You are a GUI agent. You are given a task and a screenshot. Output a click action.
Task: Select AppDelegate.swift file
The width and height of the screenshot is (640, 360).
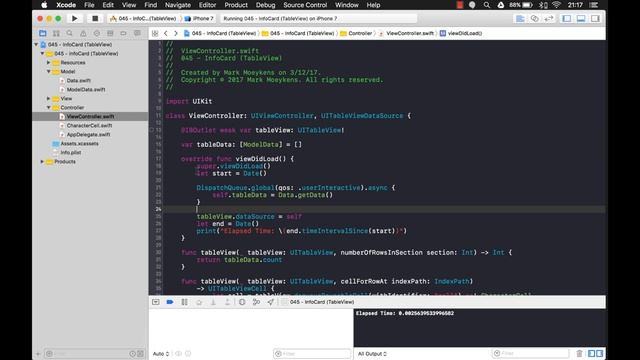[x=88, y=134]
